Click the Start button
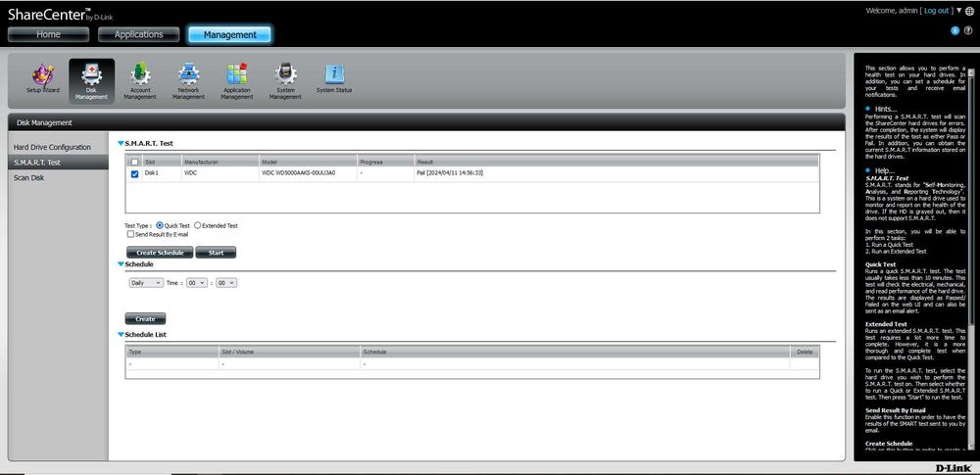Image resolution: width=980 pixels, height=475 pixels. (216, 253)
